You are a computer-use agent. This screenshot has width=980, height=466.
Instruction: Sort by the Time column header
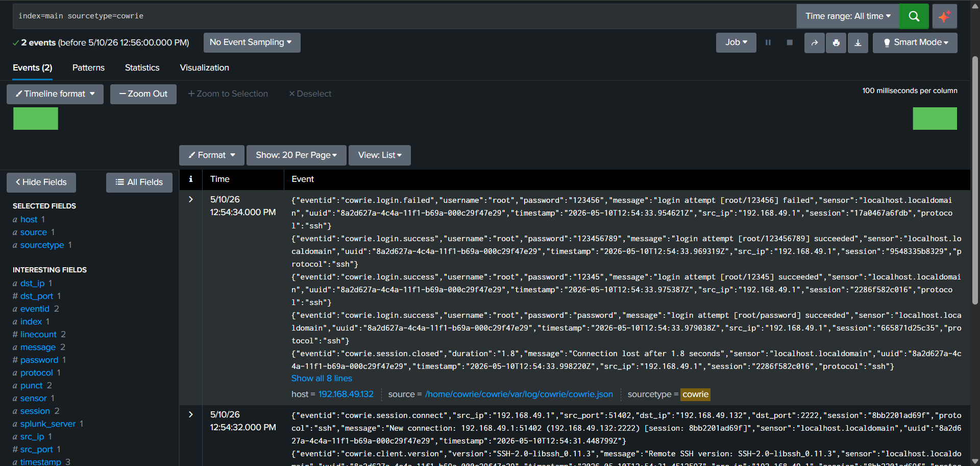[220, 179]
